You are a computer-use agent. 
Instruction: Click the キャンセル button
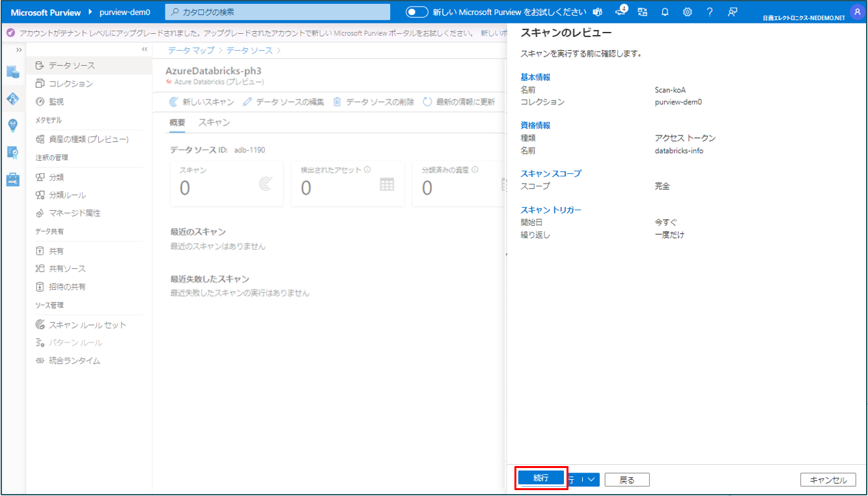tap(828, 480)
